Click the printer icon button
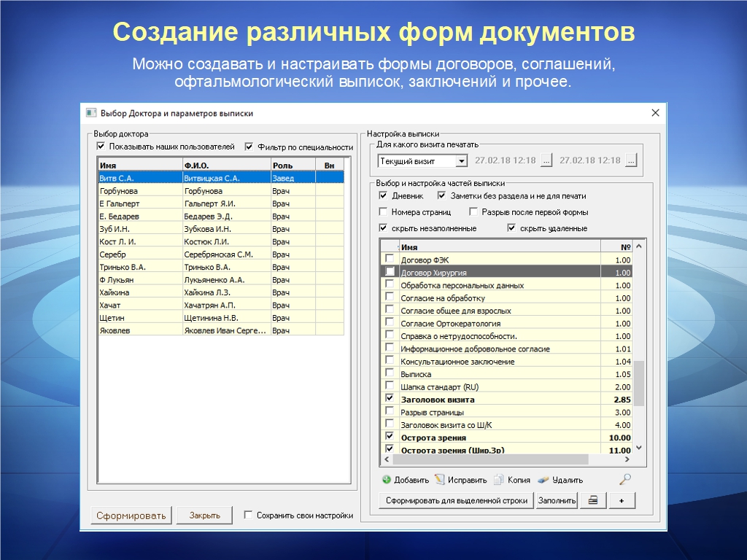The height and width of the screenshot is (560, 747). point(593,500)
